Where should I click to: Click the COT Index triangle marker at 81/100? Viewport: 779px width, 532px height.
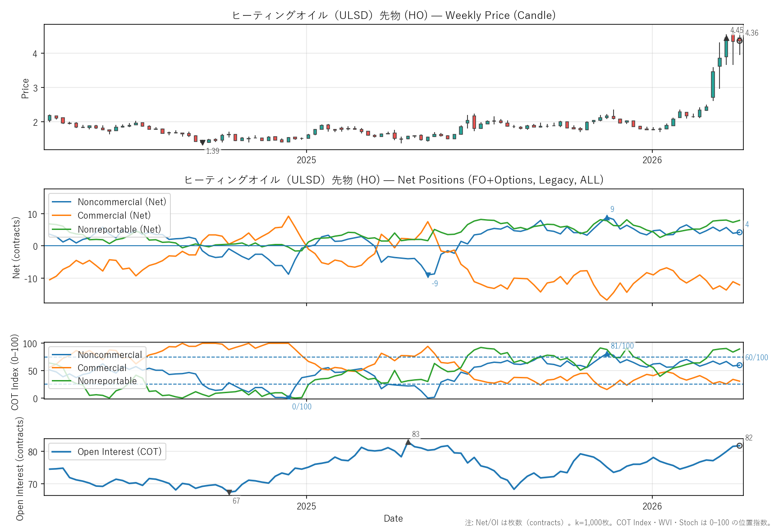607,354
